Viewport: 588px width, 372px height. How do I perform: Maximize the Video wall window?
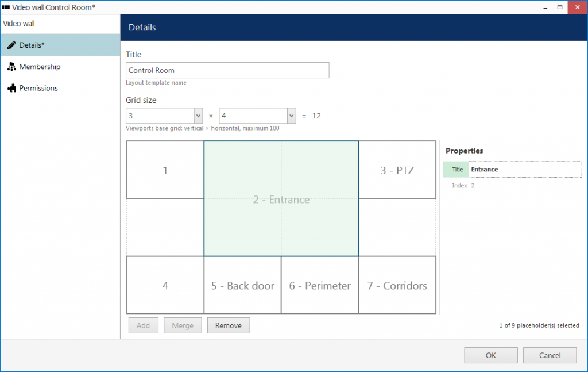point(560,7)
